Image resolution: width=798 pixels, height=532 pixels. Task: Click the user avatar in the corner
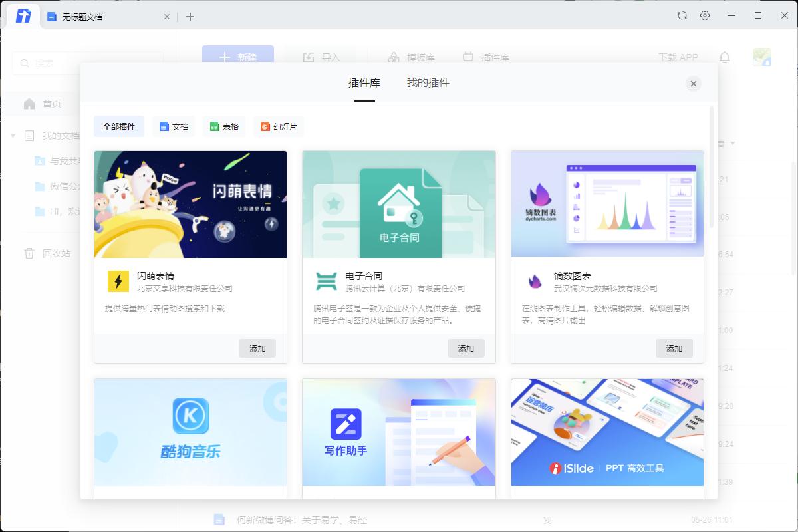pos(761,57)
